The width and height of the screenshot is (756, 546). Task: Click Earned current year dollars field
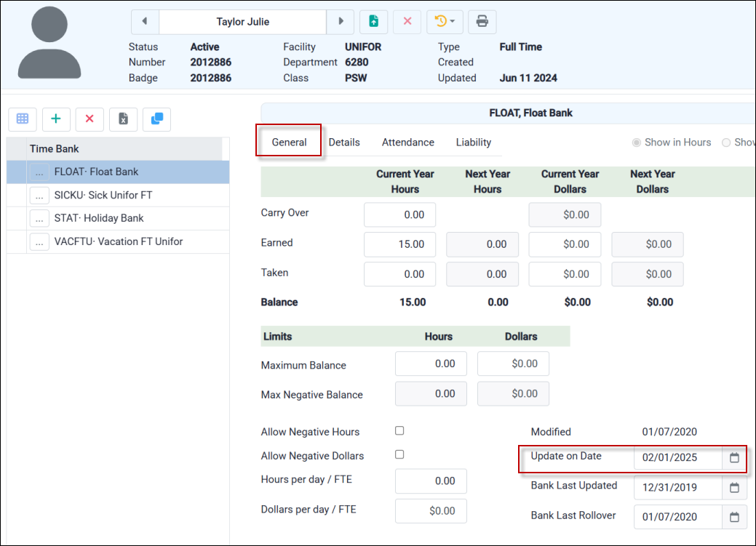click(565, 244)
